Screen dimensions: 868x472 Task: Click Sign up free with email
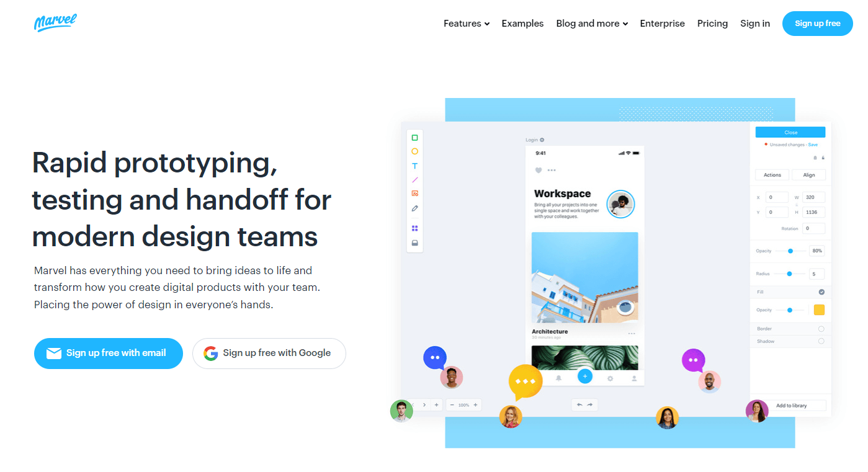109,354
